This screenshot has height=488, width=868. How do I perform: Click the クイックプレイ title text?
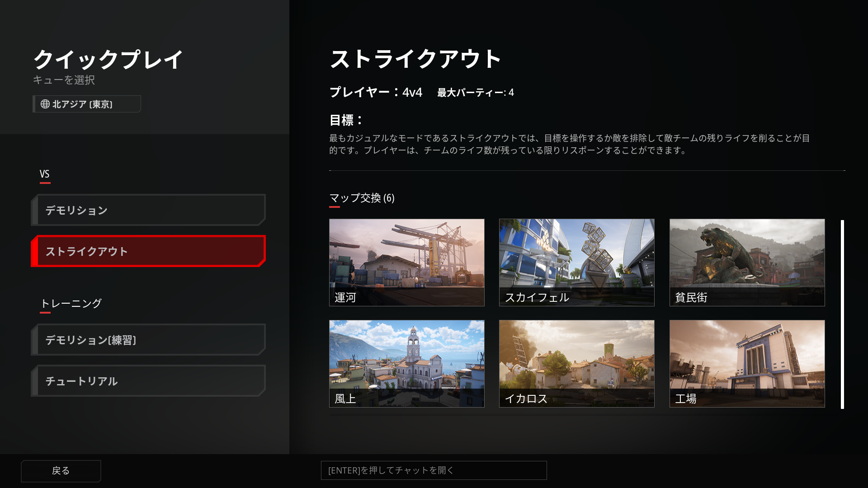(108, 60)
